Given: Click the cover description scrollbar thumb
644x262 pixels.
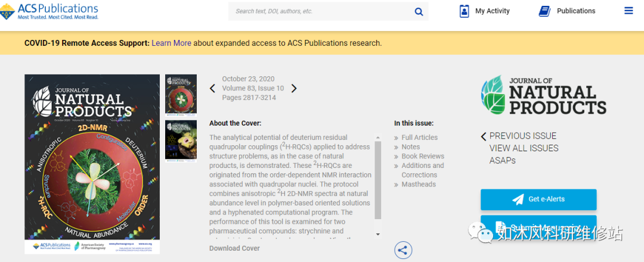Looking at the screenshot, I should tap(377, 181).
